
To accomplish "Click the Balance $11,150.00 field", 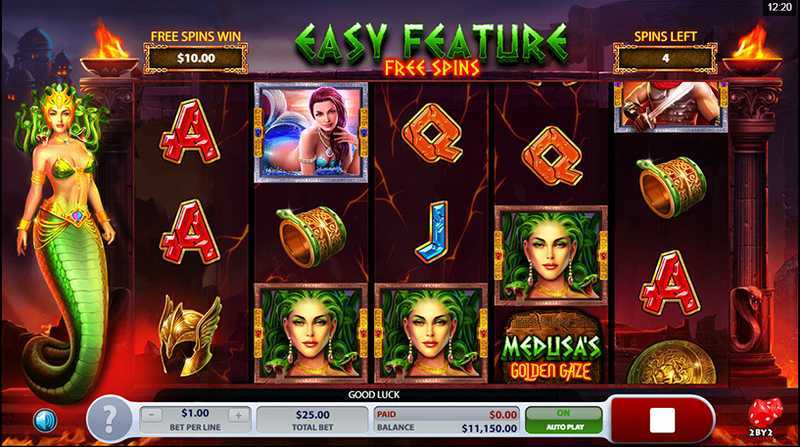I will [x=446, y=428].
